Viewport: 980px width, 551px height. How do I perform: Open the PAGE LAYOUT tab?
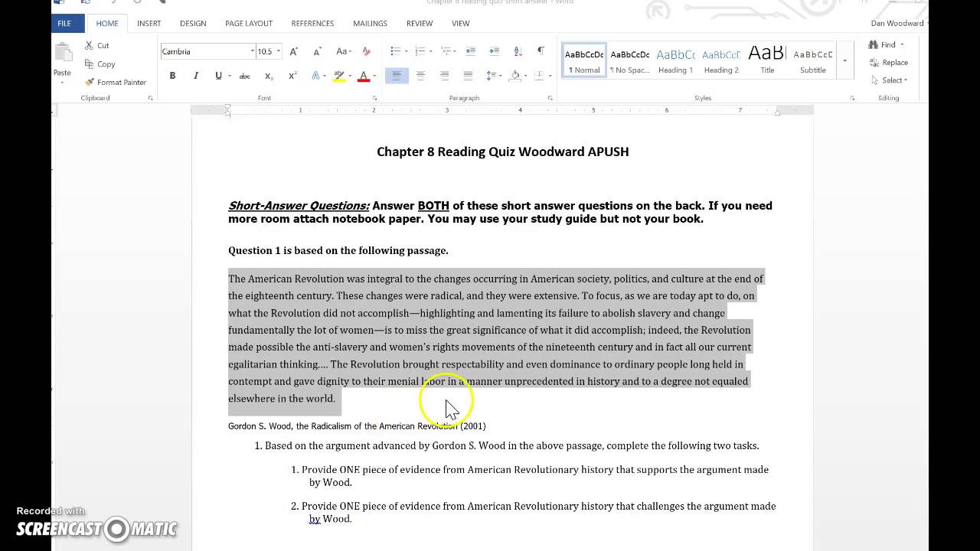click(x=249, y=23)
